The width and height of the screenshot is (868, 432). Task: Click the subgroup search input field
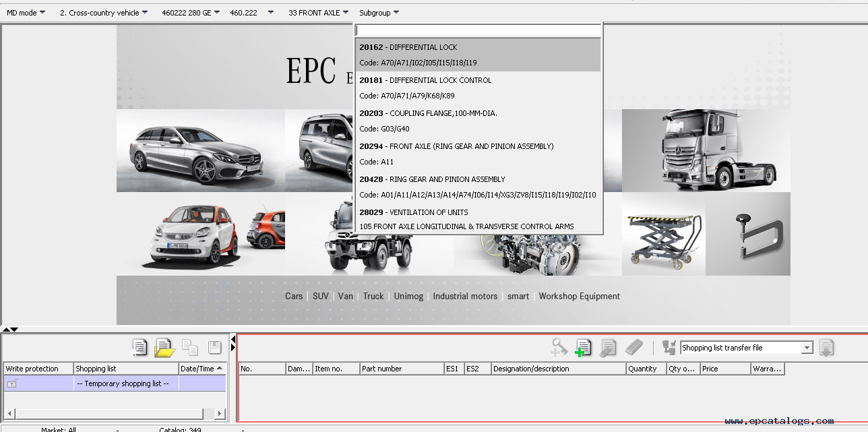coord(478,30)
